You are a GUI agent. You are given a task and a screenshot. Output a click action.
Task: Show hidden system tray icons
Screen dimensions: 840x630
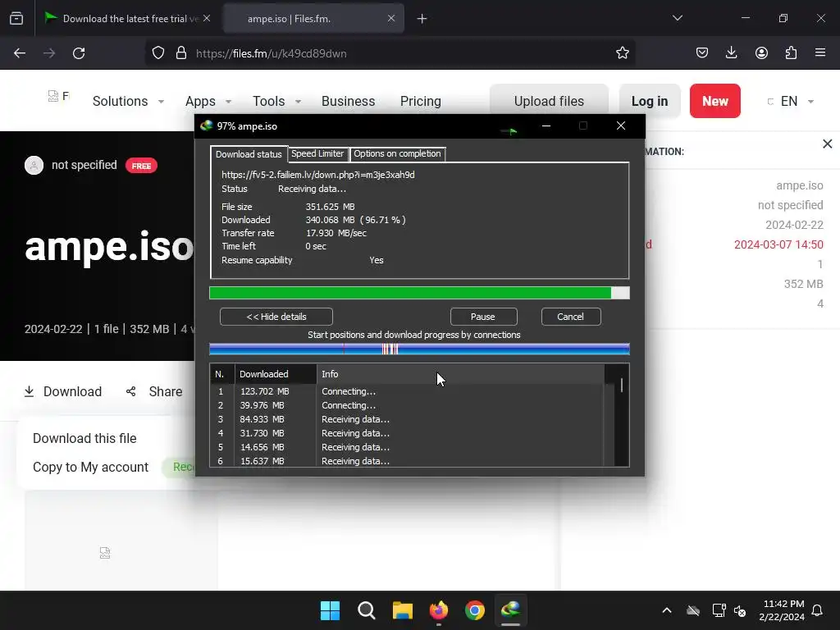[x=667, y=610]
